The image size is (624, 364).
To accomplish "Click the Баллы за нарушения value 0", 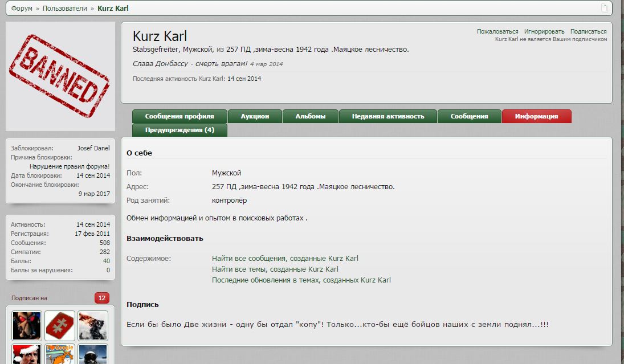I will click(x=108, y=270).
